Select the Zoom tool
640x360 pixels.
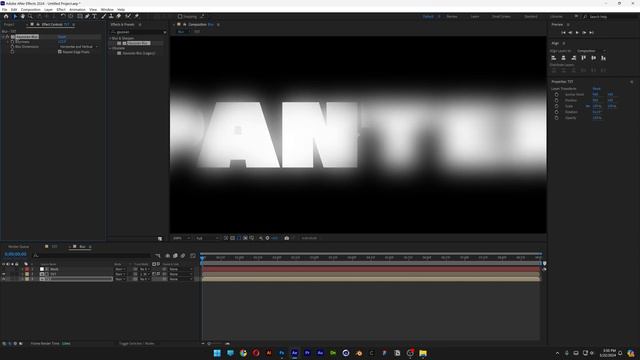tap(31, 16)
